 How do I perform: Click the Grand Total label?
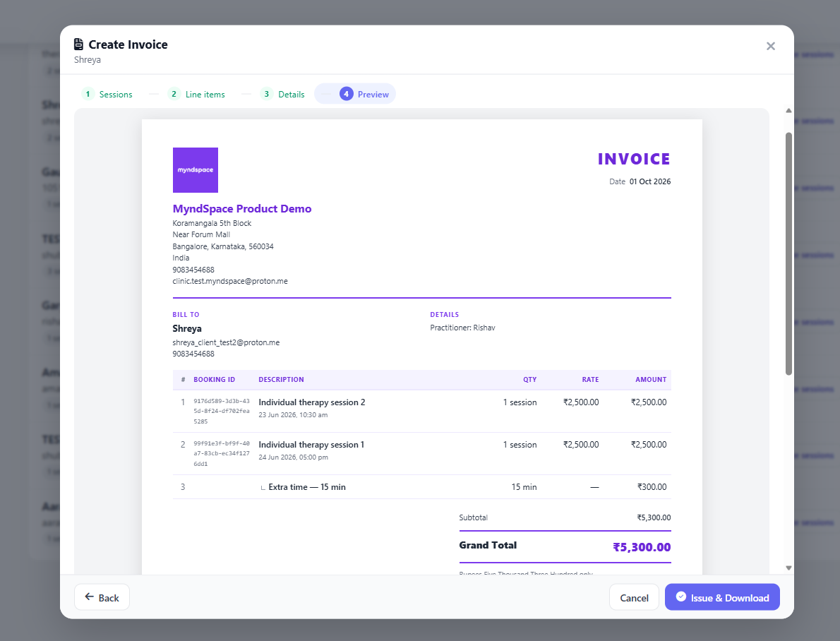[488, 545]
